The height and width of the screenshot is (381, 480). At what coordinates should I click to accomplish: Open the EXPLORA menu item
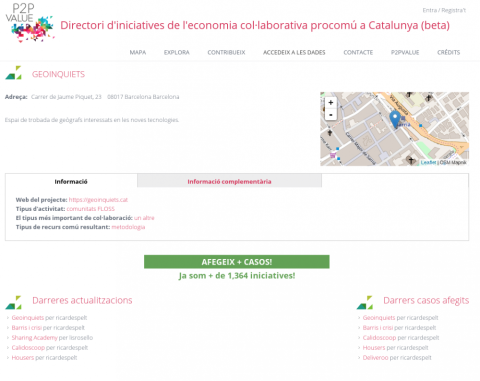click(x=177, y=52)
